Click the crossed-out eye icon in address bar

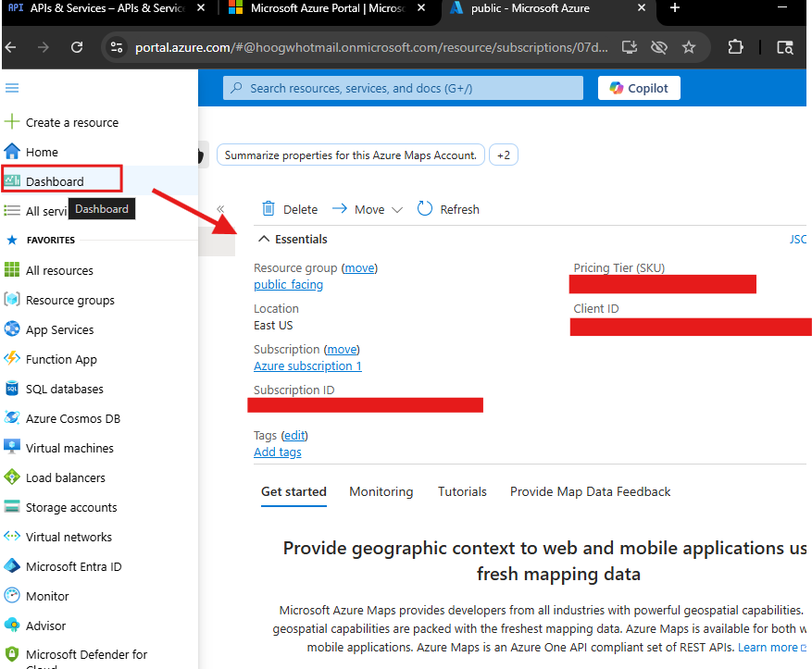[x=658, y=47]
